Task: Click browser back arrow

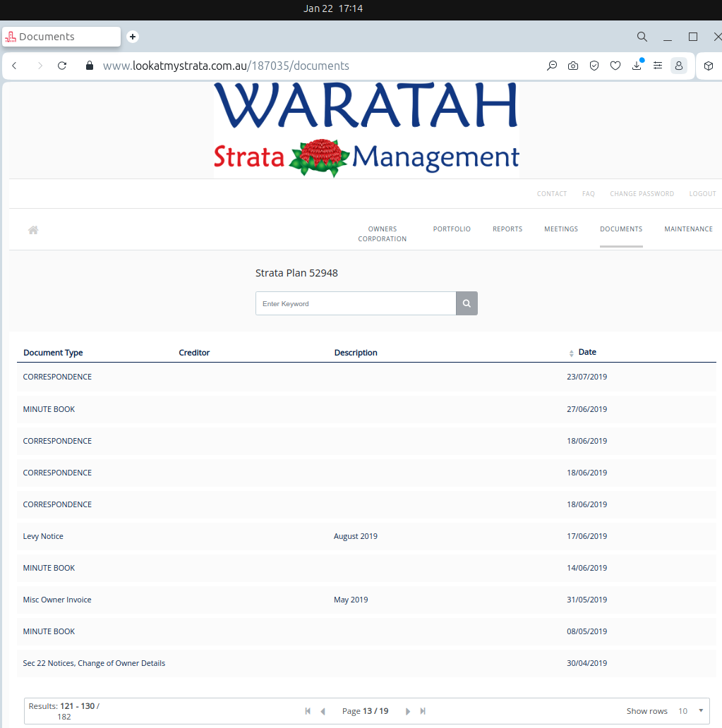Action: coord(14,66)
